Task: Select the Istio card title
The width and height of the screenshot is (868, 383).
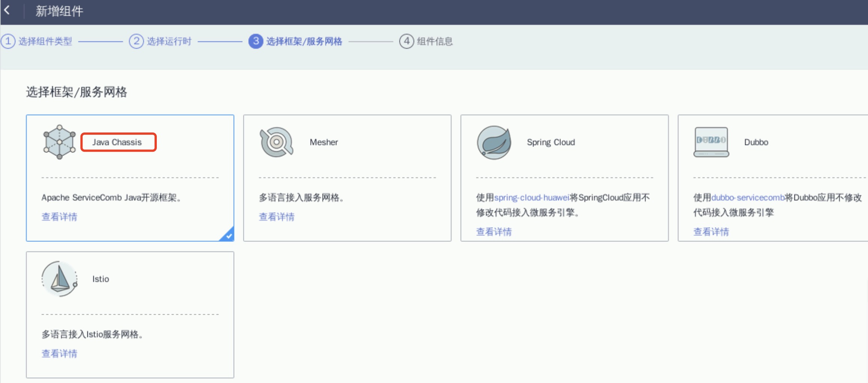Action: (101, 279)
